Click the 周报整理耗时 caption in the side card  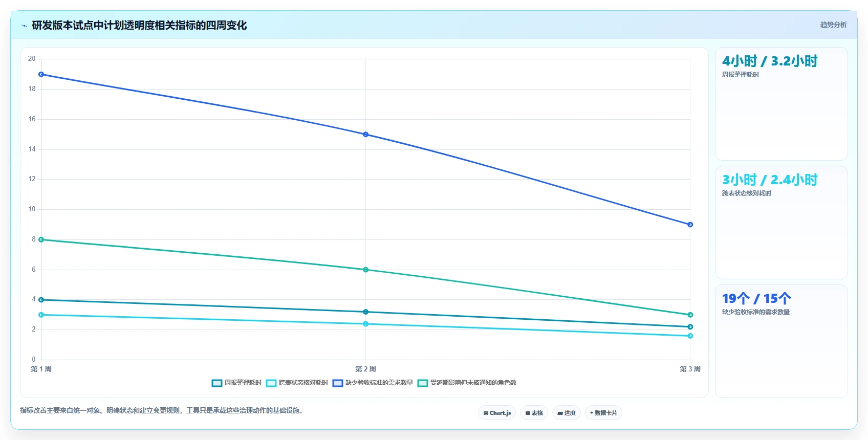tap(740, 75)
